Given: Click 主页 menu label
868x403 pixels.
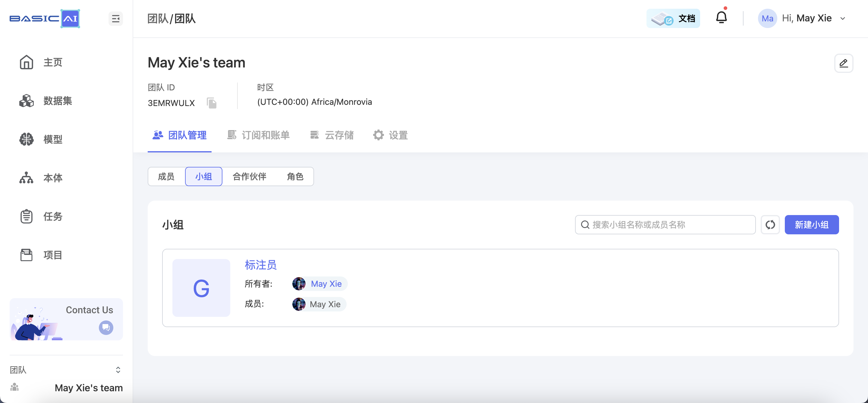Looking at the screenshot, I should pos(53,62).
